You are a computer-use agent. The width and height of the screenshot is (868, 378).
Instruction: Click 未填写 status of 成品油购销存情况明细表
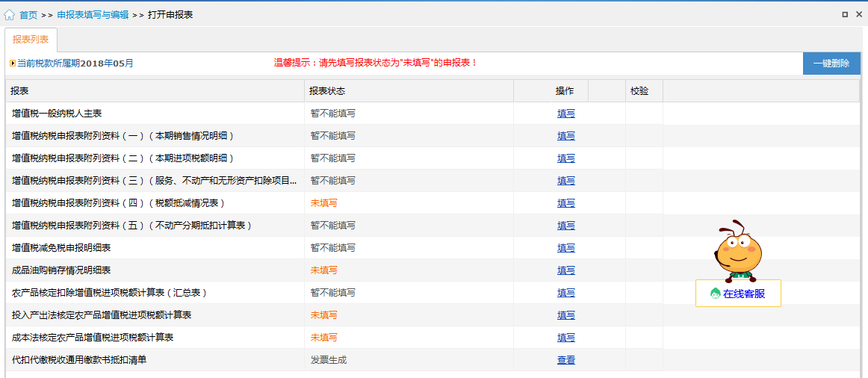(324, 270)
